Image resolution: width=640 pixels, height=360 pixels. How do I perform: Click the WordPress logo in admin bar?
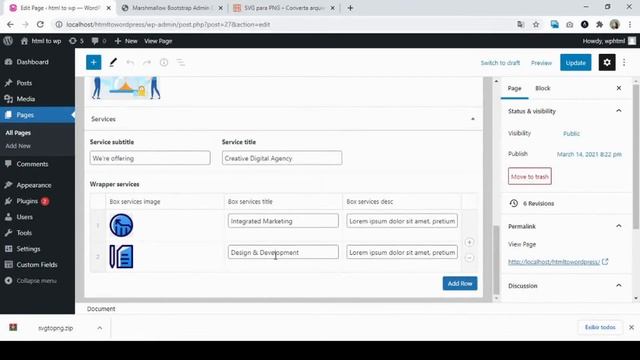[8, 41]
